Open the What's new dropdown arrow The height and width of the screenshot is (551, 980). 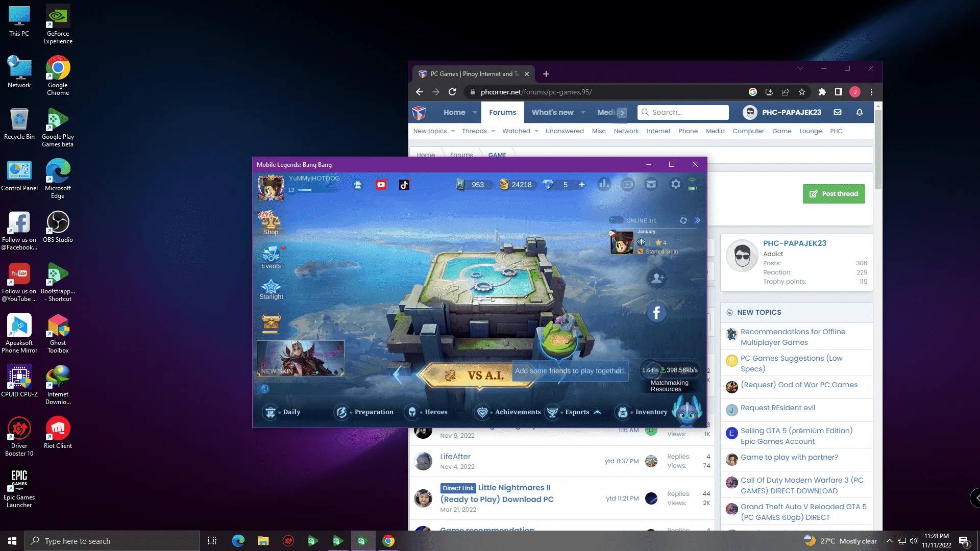(583, 113)
